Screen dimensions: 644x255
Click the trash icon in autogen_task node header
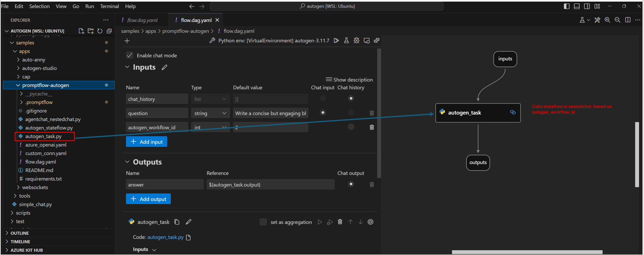340,222
